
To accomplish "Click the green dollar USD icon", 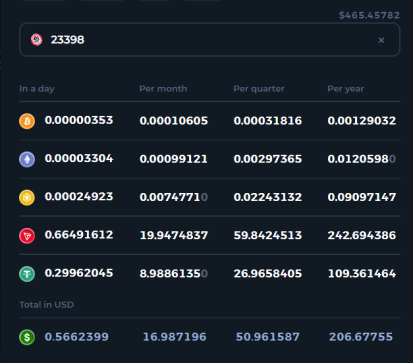I will coord(27,337).
